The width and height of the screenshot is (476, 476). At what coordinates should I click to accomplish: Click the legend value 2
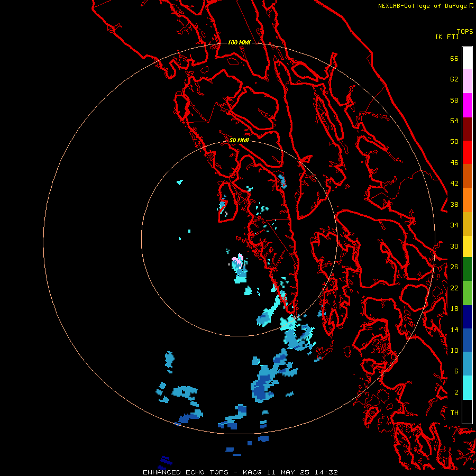(x=456, y=392)
